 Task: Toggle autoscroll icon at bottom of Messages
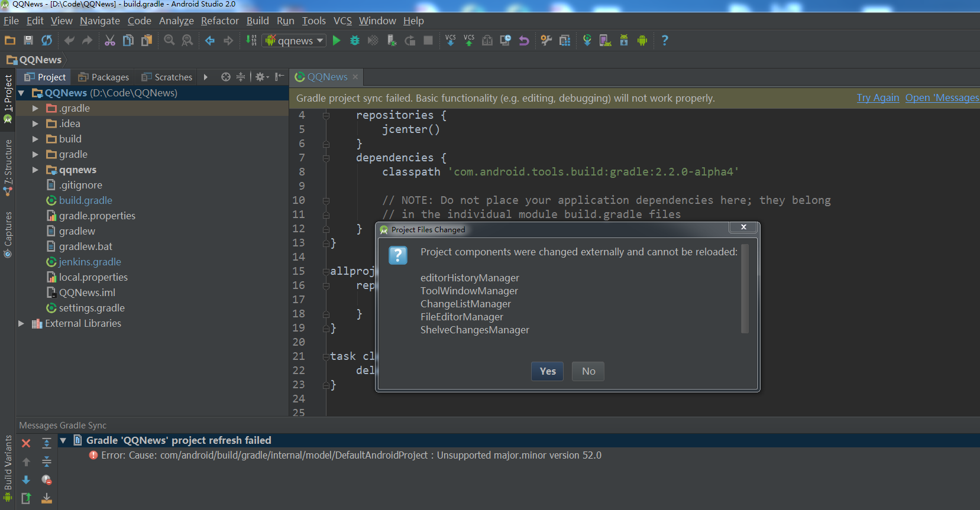point(47,498)
